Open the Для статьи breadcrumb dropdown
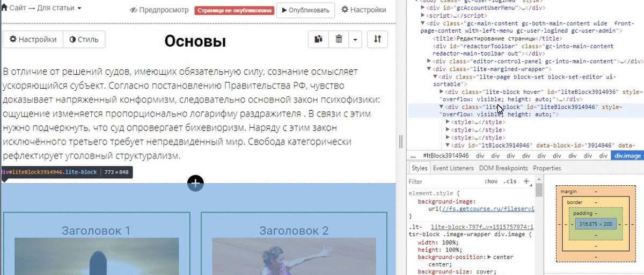 pos(59,9)
